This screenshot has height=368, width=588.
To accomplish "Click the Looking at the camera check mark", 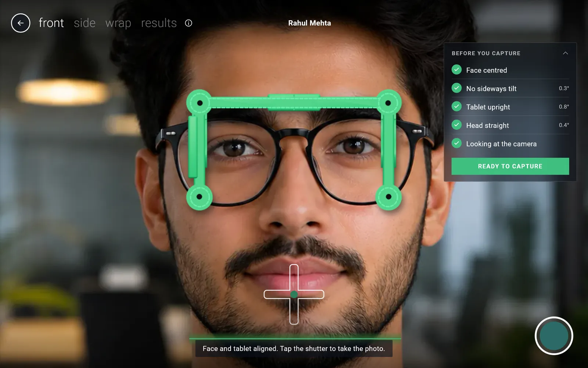I will (456, 143).
